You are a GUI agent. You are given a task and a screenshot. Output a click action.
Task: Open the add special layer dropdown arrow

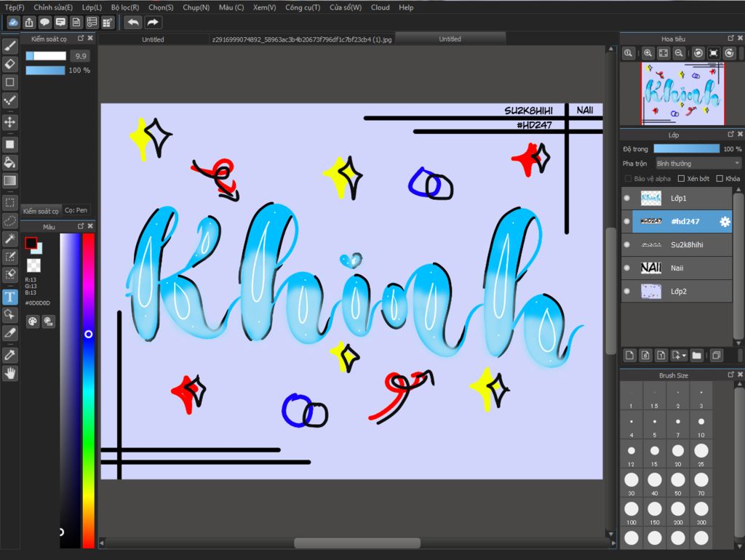(x=684, y=356)
